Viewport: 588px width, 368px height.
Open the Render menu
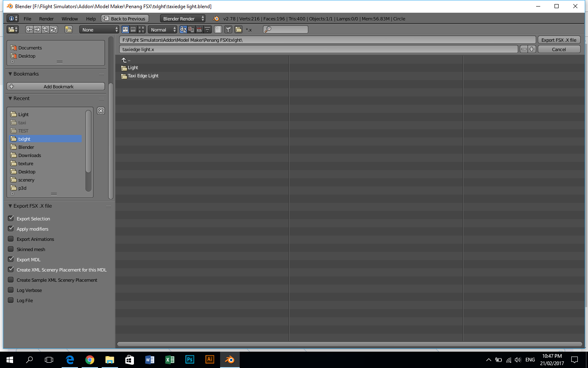tap(46, 18)
